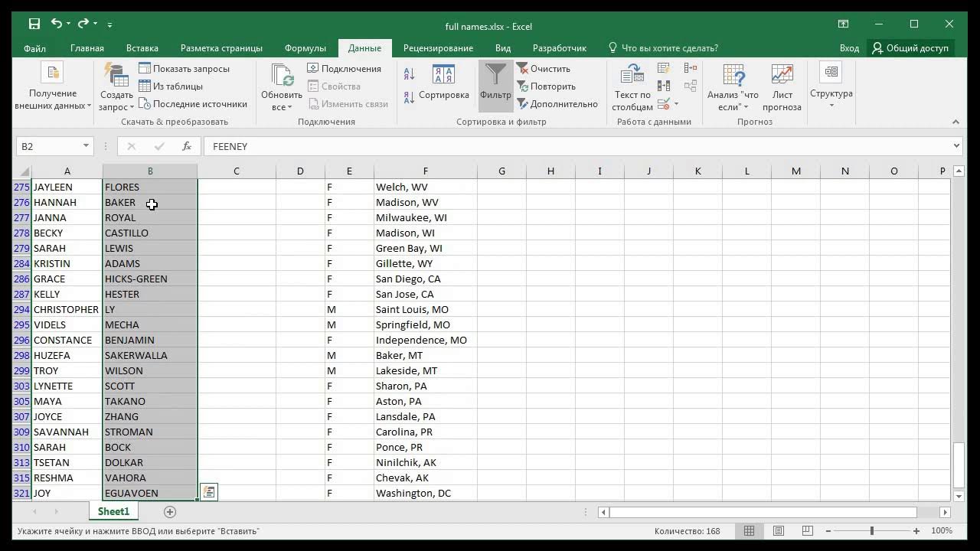Open Последние источники (Recent Sources)
Screen dimensions: 980x551
193,104
